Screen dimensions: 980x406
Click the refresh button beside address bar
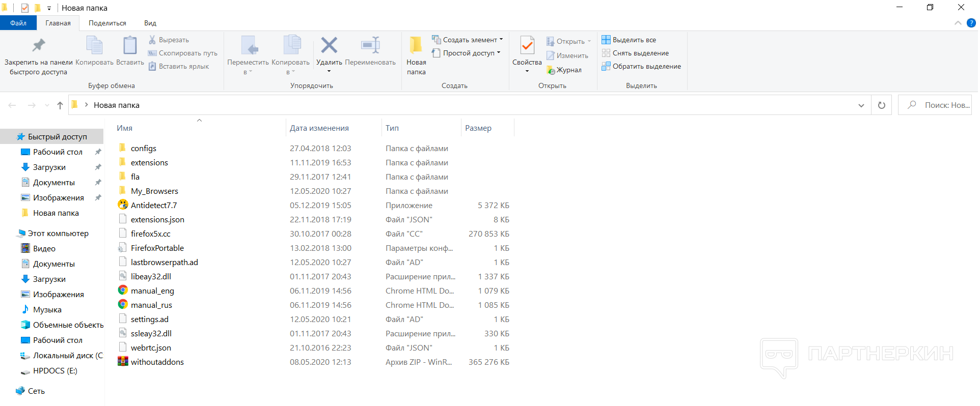(x=881, y=105)
